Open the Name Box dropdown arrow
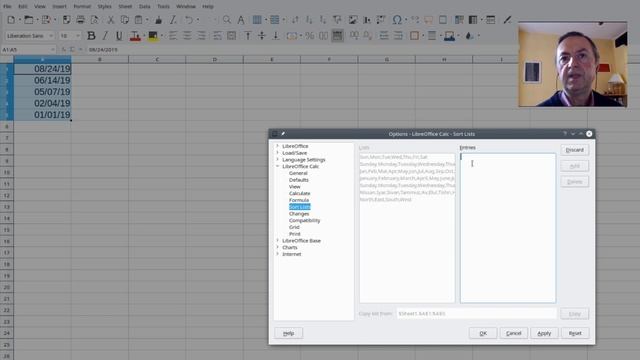 (x=53, y=49)
